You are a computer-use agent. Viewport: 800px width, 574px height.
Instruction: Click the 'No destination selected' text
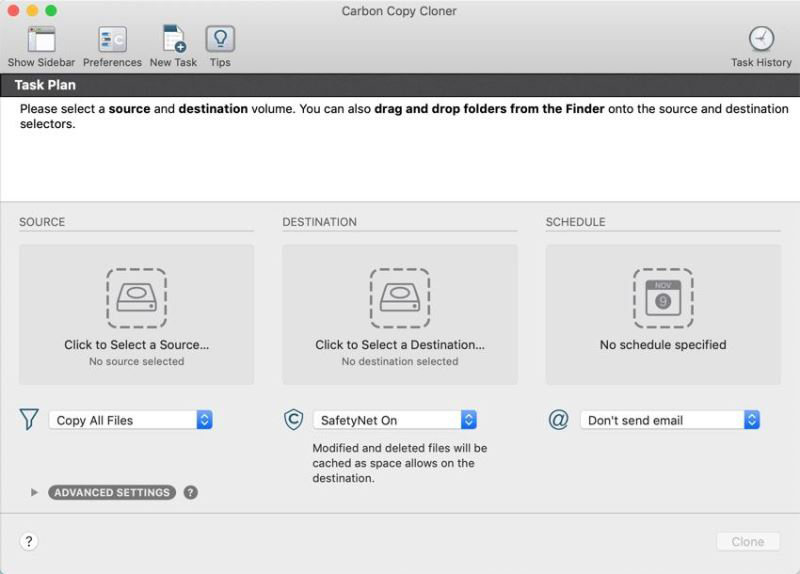point(400,361)
